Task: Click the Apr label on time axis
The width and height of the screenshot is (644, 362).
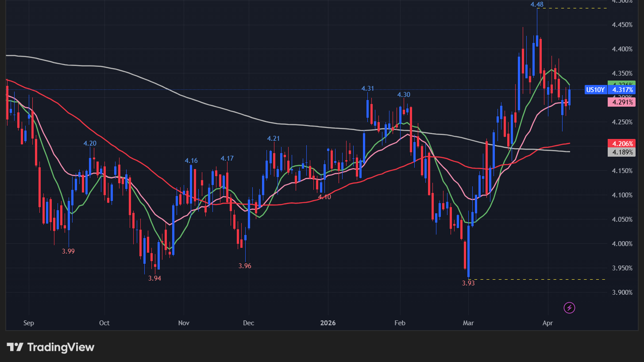Action: point(548,323)
